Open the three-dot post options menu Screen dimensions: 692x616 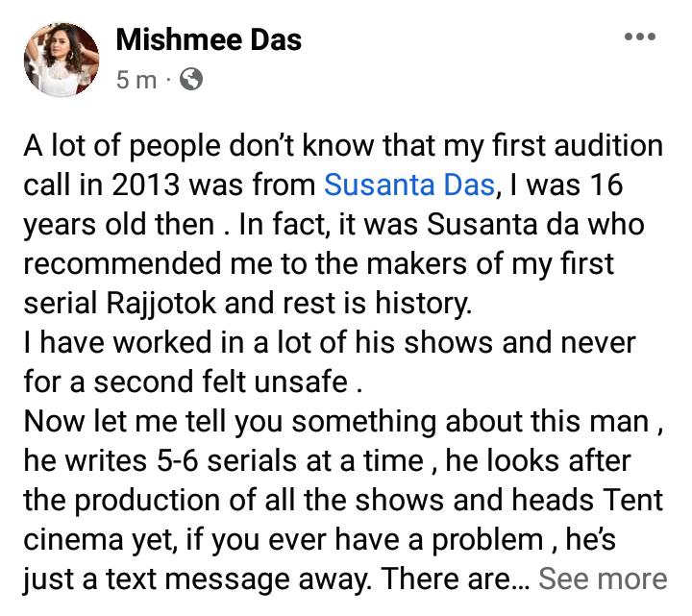639,37
